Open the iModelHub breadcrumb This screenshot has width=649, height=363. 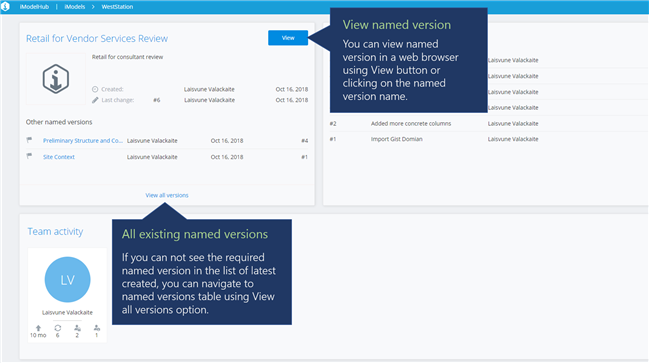point(34,7)
